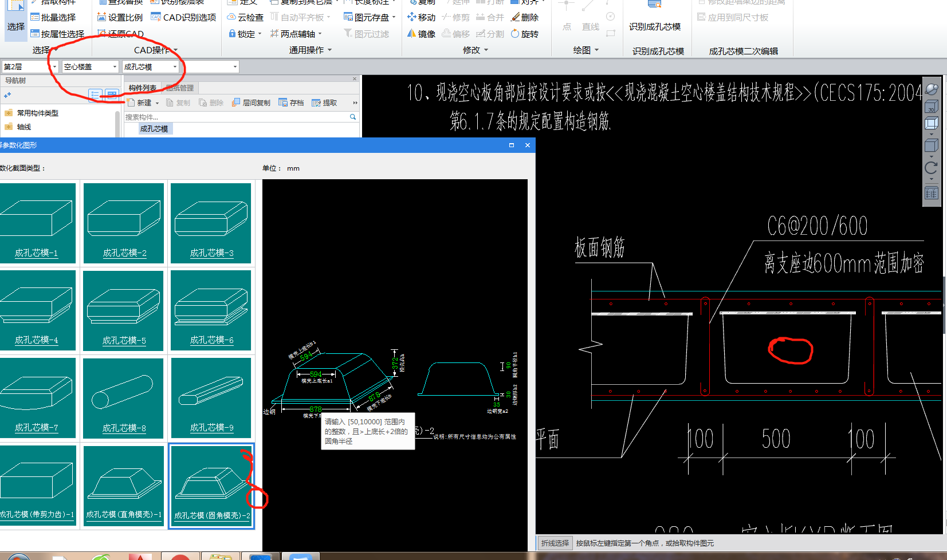Click the 存档 archive button
This screenshot has width=947, height=560.
(x=291, y=102)
